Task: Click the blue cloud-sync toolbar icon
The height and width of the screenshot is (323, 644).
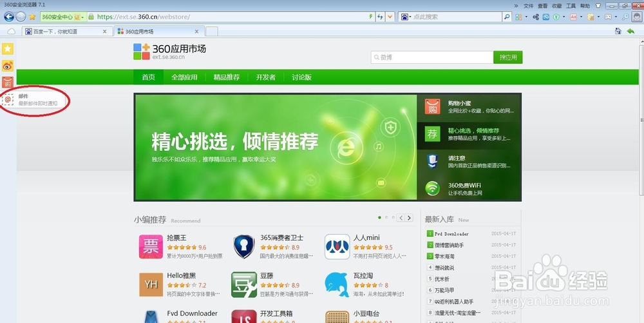Action: (x=546, y=17)
